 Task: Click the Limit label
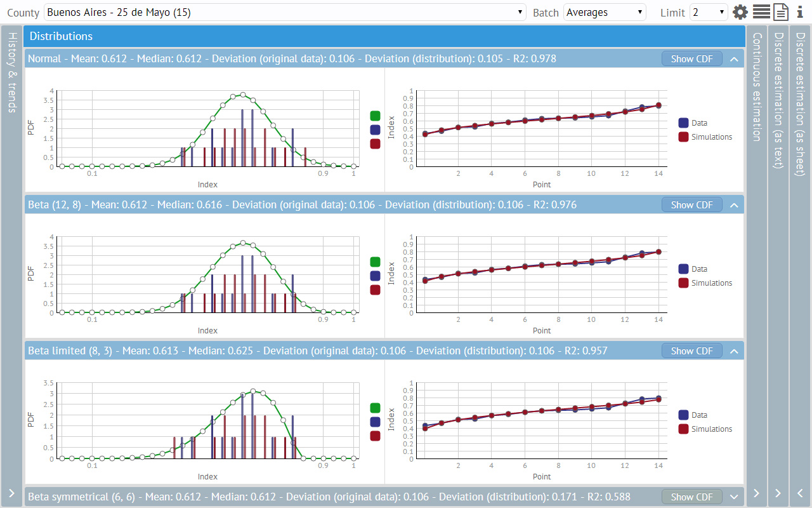pyautogui.click(x=672, y=12)
